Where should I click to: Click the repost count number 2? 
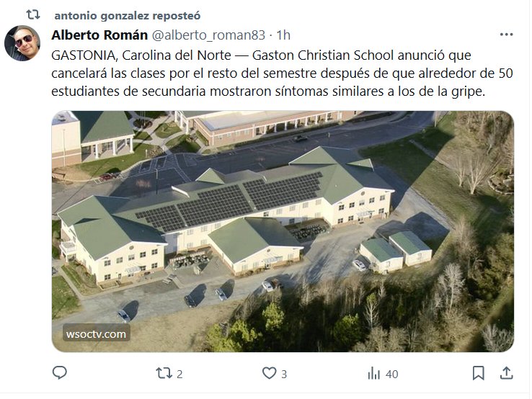tap(179, 374)
